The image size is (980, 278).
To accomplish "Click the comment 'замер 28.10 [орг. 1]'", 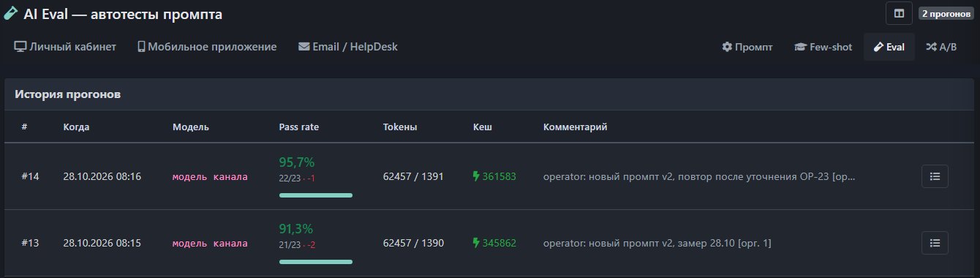I will [x=657, y=243].
